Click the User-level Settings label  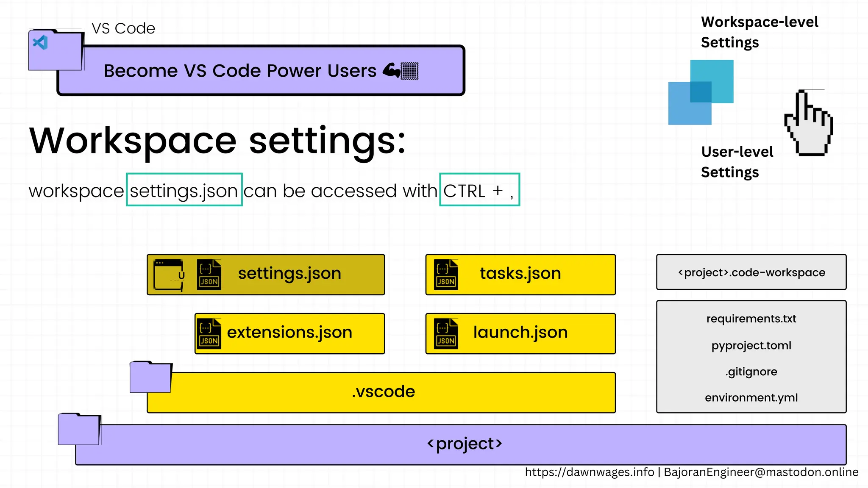tap(737, 162)
